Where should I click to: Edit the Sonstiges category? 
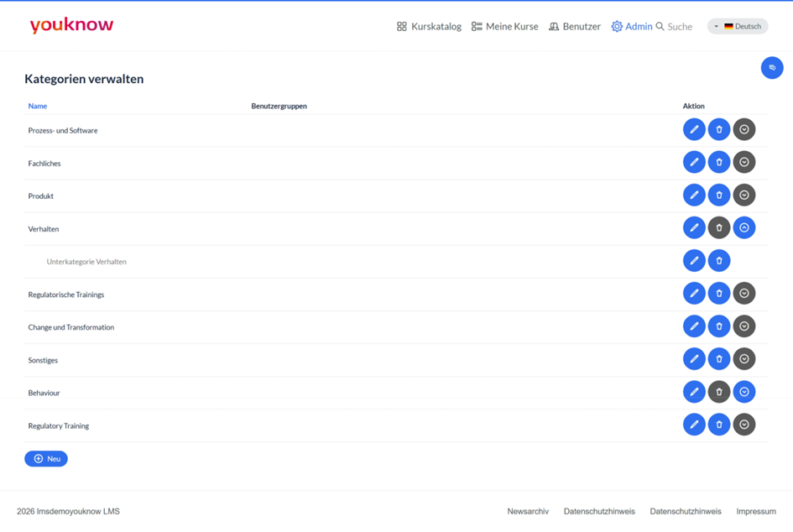tap(694, 359)
